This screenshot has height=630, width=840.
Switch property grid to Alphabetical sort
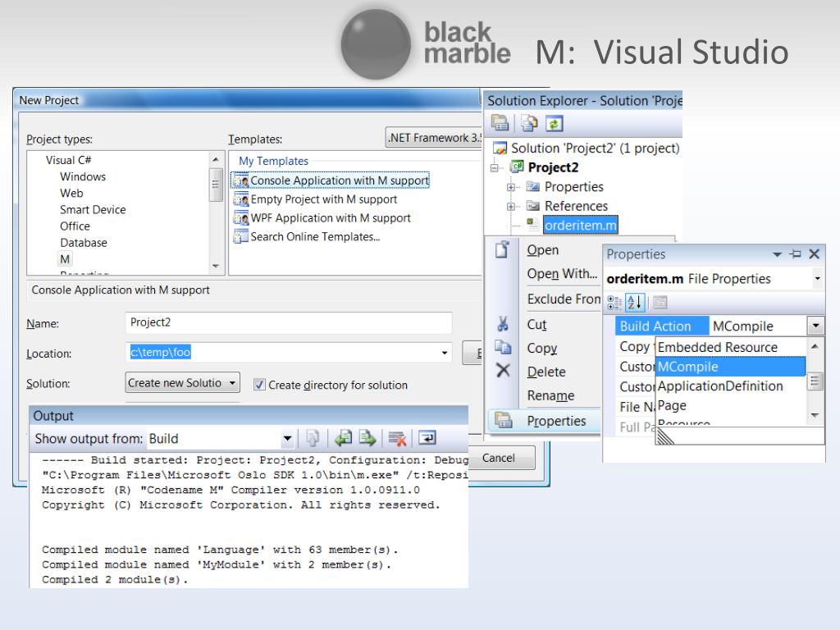634,303
